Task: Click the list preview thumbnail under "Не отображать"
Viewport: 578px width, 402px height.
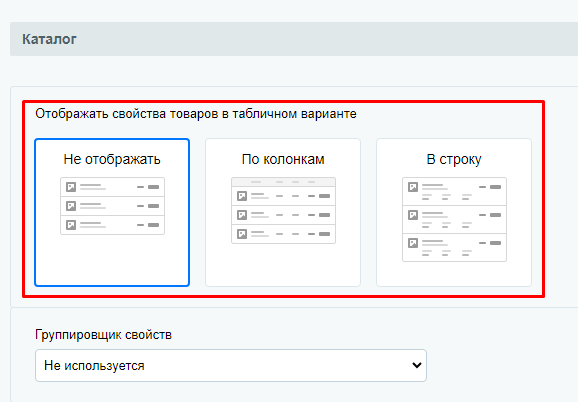Action: (112, 206)
